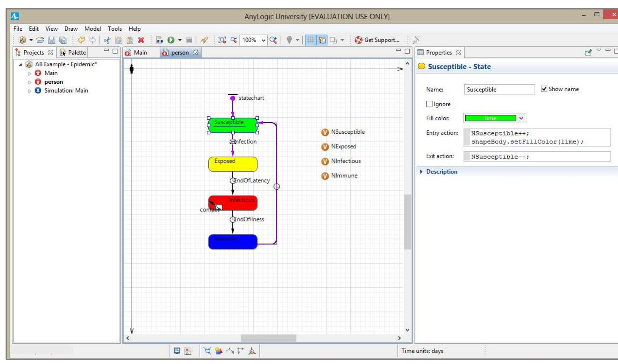
Task: Switch to the Main editor tab
Action: pyautogui.click(x=136, y=53)
